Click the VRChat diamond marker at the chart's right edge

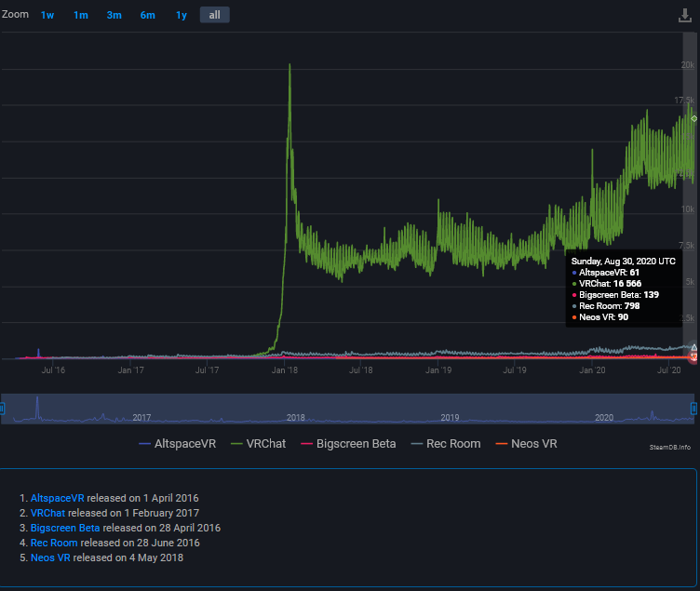[x=693, y=118]
